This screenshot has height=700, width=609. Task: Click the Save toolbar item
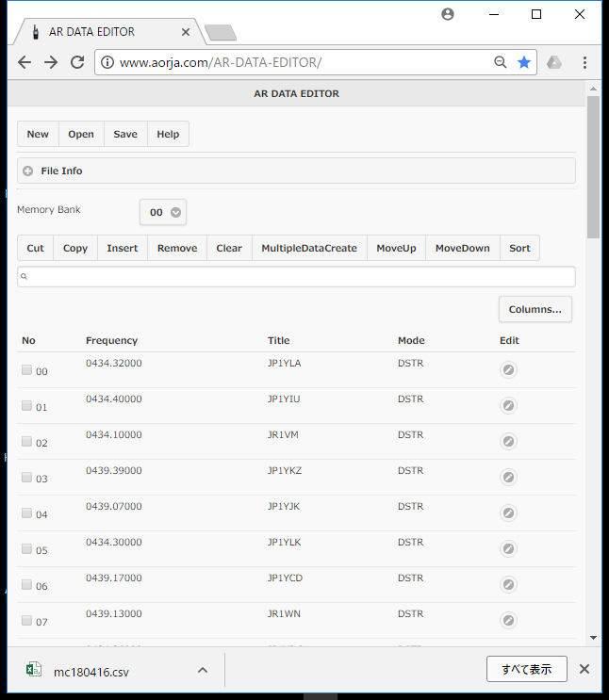pyautogui.click(x=125, y=134)
